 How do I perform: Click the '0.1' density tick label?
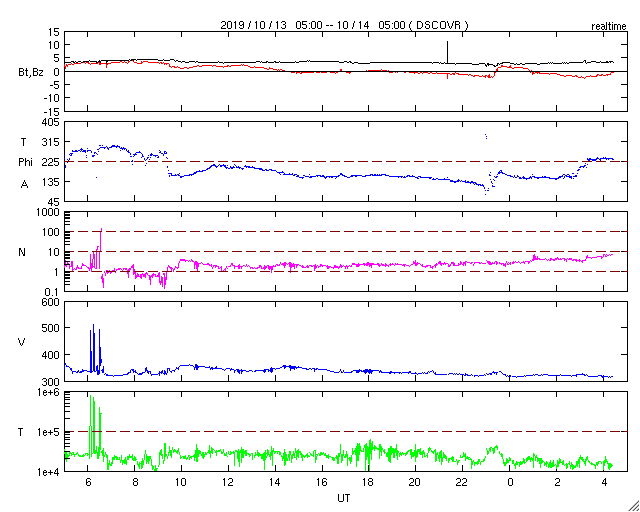click(x=53, y=292)
